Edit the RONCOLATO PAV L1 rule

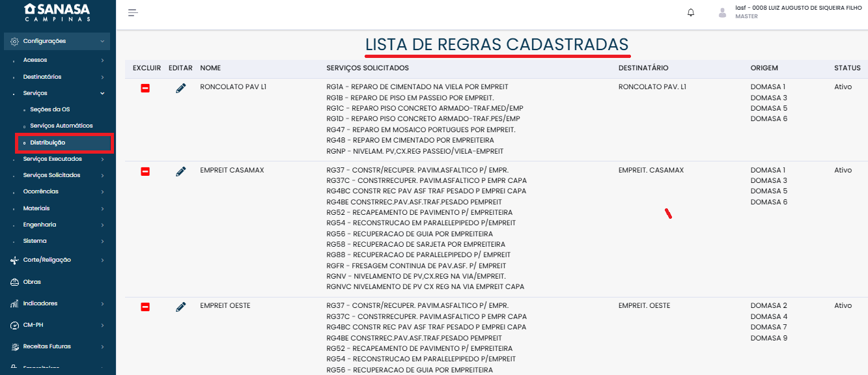(x=181, y=88)
